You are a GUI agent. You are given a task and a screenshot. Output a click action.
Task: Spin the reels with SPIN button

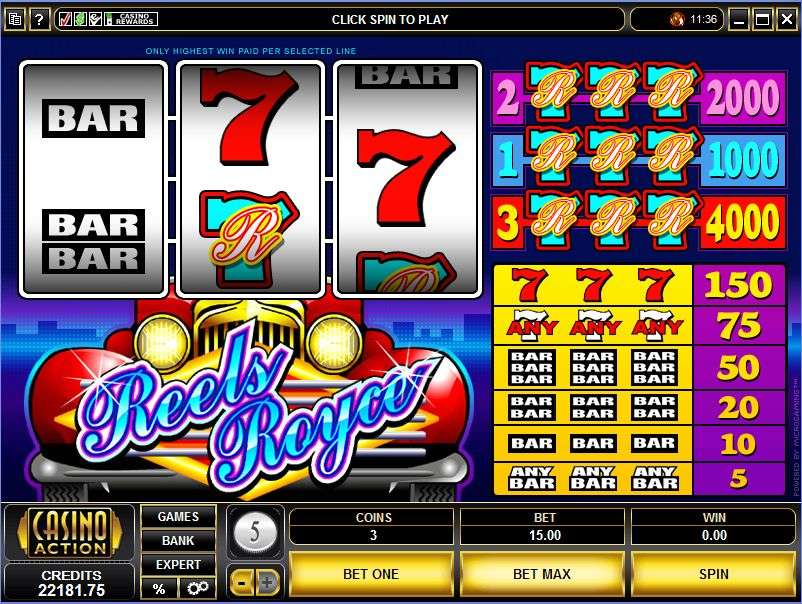(x=714, y=574)
